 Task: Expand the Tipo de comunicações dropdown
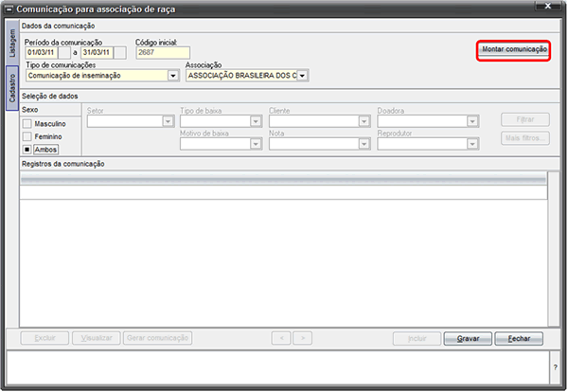(173, 76)
